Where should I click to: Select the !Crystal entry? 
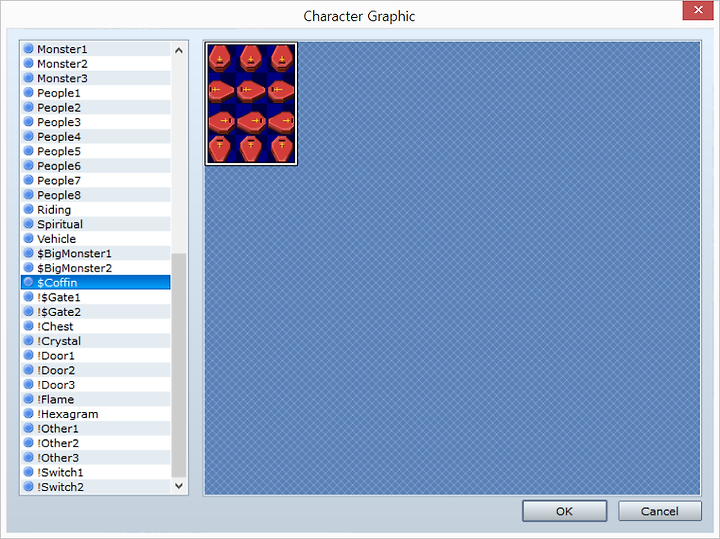[96, 341]
